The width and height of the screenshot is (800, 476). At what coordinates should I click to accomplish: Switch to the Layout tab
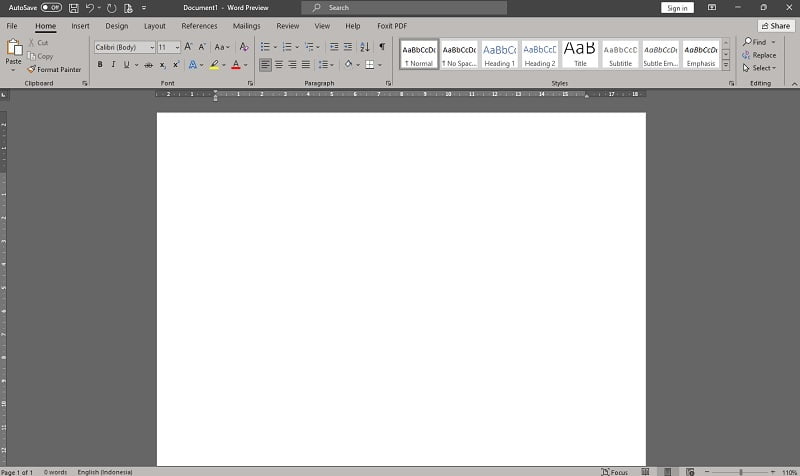[x=154, y=26]
